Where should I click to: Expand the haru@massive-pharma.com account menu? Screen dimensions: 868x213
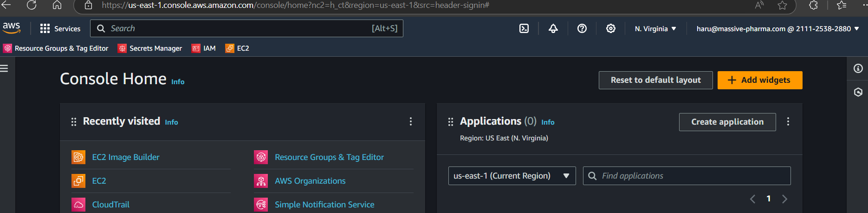(x=777, y=29)
